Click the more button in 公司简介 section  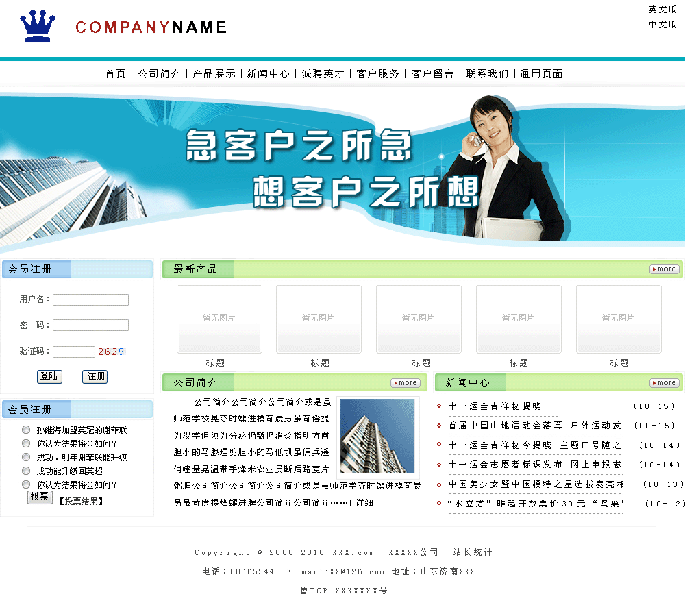point(405,383)
